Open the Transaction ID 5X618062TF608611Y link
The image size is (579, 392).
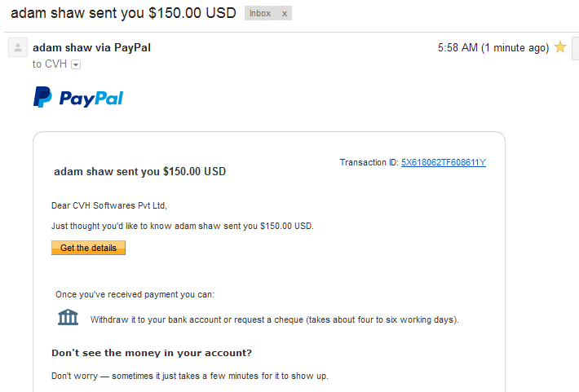click(444, 162)
